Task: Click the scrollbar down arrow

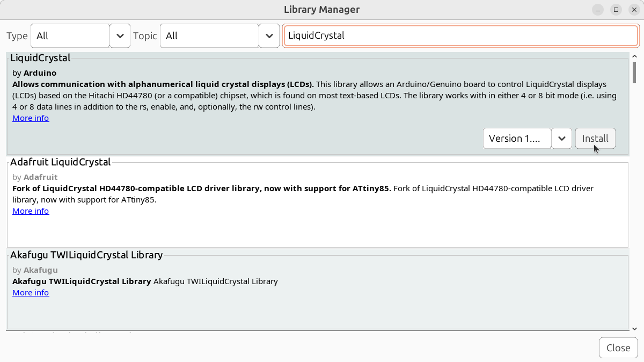Action: 634,329
